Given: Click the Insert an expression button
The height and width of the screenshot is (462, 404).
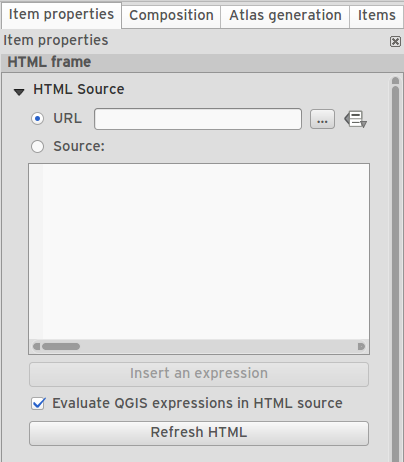Looking at the screenshot, I should click(199, 374).
